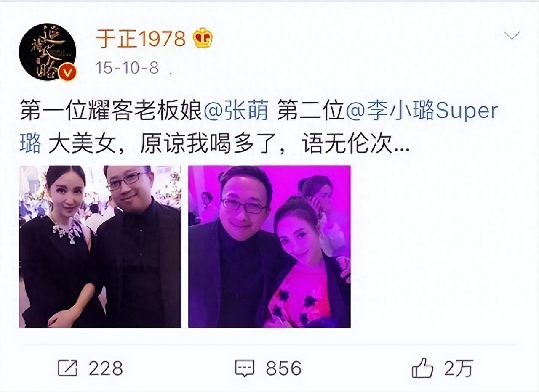This screenshot has height=392, width=539.
Task: Like the post with thumbs-up icon
Action: (x=422, y=368)
